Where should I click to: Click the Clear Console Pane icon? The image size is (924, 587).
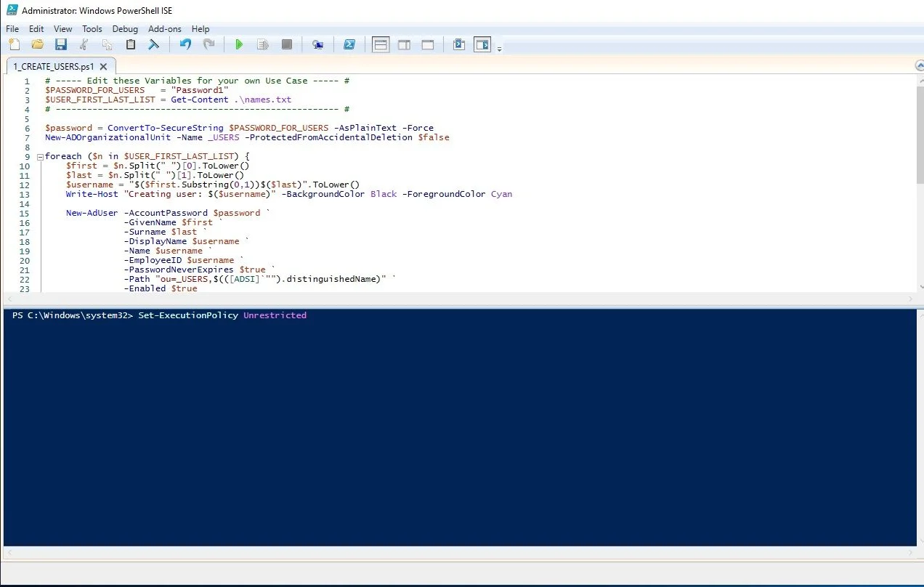point(154,45)
